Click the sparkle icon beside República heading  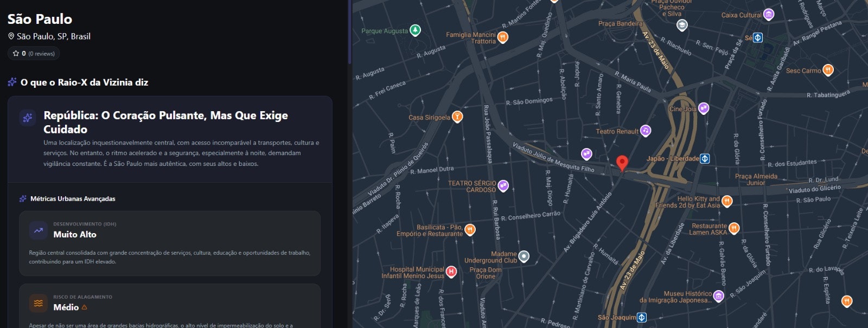(x=28, y=117)
